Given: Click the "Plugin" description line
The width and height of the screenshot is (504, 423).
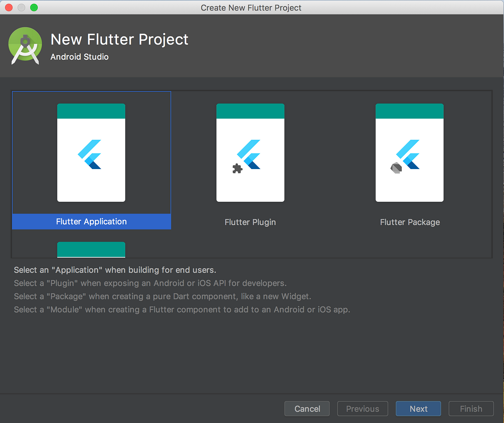Looking at the screenshot, I should [150, 283].
